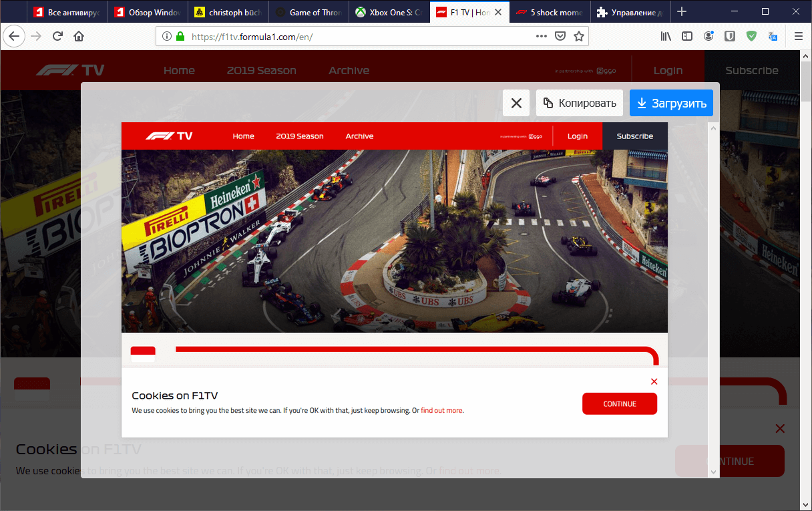The image size is (812, 511).
Task: Reload the current page
Action: (59, 36)
